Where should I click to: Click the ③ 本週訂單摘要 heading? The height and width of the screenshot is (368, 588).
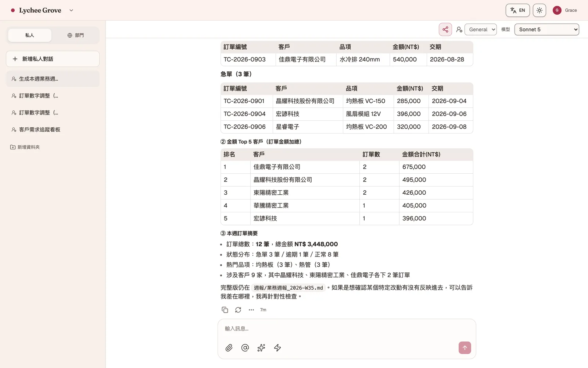point(239,233)
